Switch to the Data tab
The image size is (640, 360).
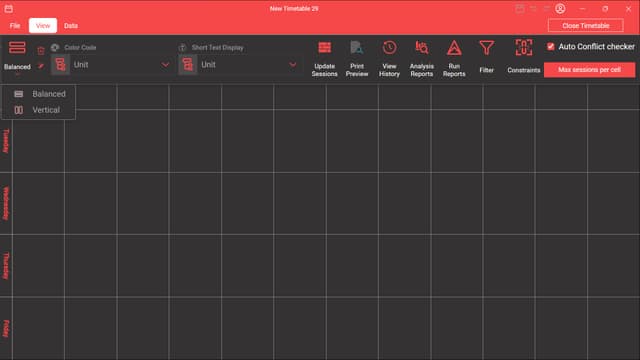[71, 26]
